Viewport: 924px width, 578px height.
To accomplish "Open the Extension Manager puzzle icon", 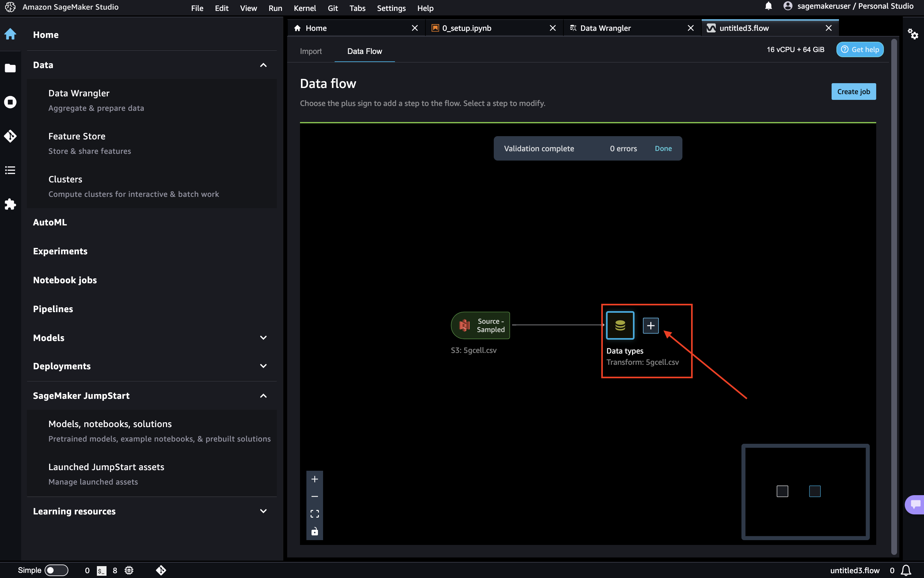I will [10, 204].
